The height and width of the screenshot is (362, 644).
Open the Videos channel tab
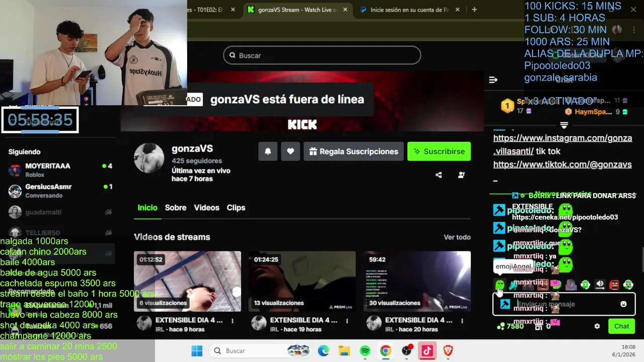pos(207,208)
